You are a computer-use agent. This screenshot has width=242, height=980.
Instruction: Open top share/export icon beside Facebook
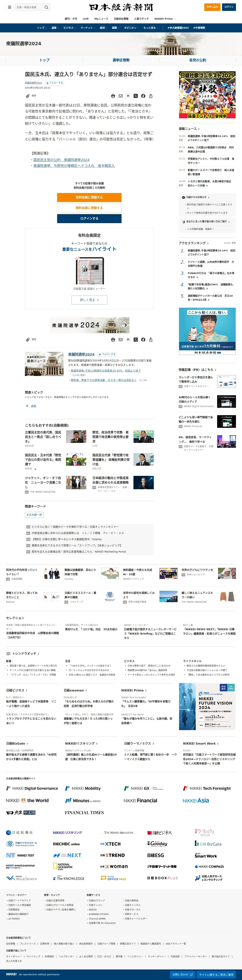coord(151,96)
